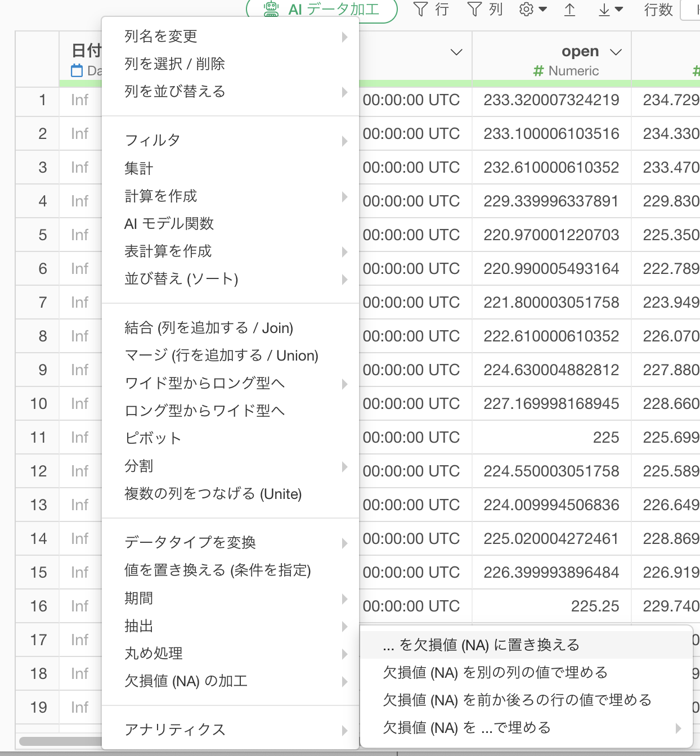The image size is (700, 756).
Task: Open dropdown chevron left of open column
Action: [x=456, y=52]
